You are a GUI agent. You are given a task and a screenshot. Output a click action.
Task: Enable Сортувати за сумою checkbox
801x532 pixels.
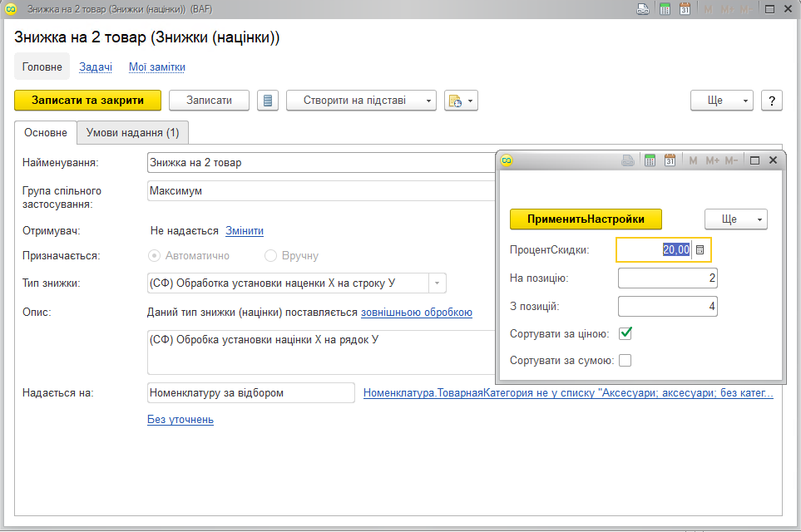pyautogui.click(x=625, y=361)
